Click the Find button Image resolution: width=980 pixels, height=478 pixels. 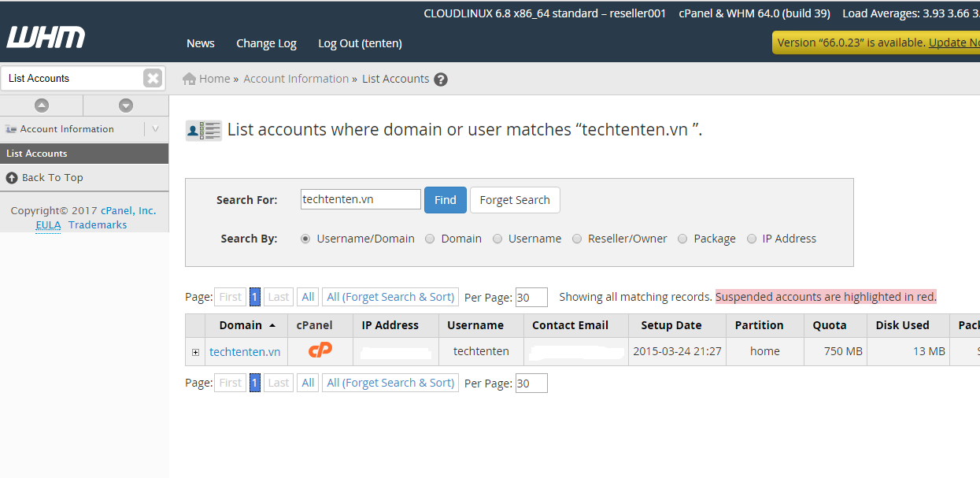pyautogui.click(x=446, y=200)
